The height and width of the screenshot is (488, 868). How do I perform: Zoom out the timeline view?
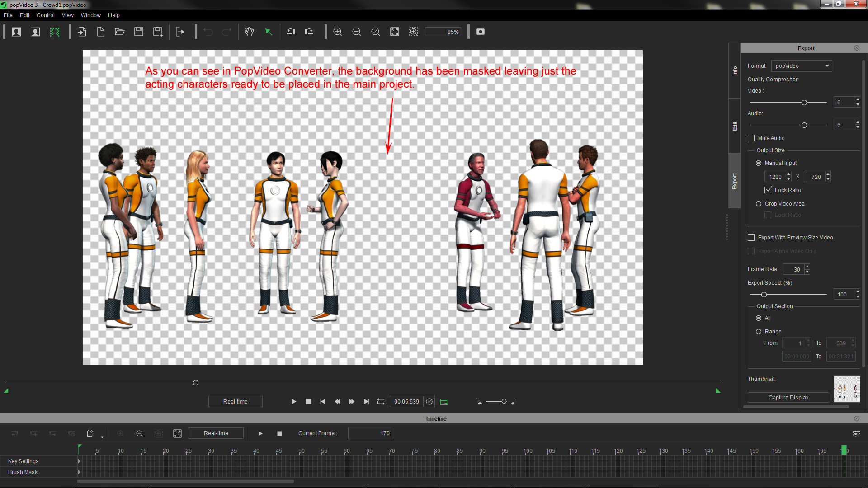[139, 433]
